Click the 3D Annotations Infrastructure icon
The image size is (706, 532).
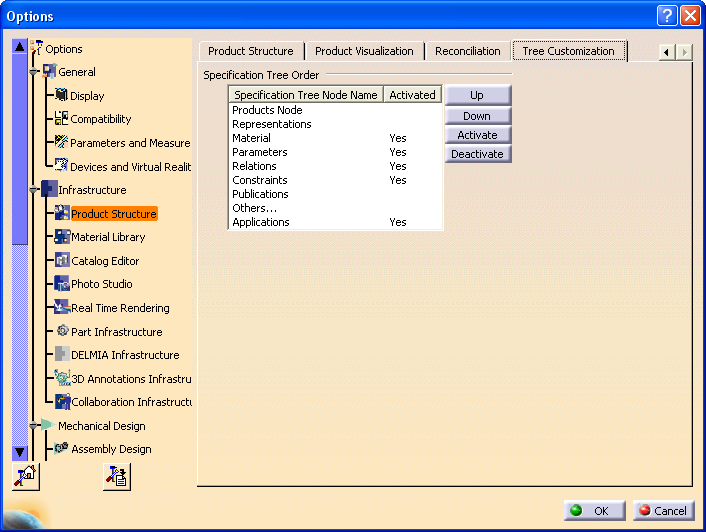pos(62,378)
